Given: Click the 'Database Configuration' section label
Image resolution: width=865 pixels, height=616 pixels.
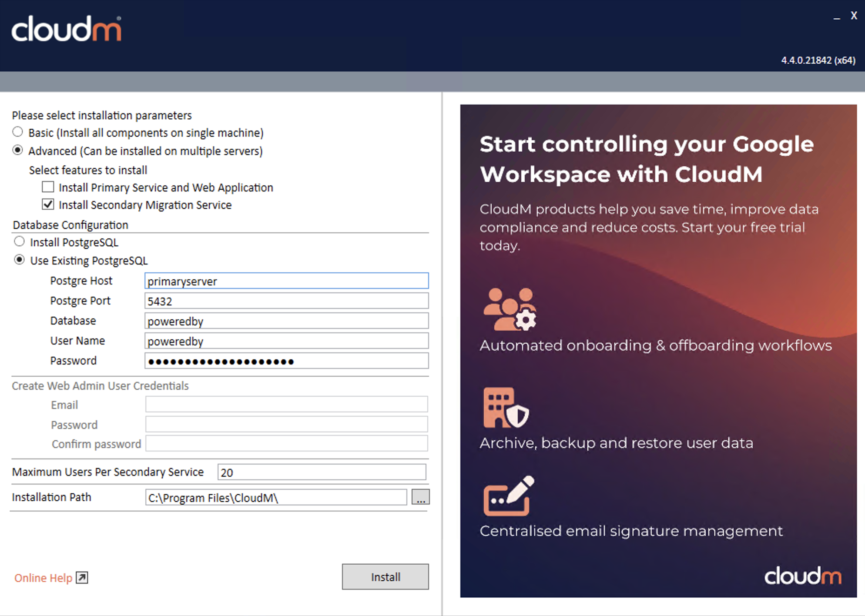Looking at the screenshot, I should pos(70,225).
